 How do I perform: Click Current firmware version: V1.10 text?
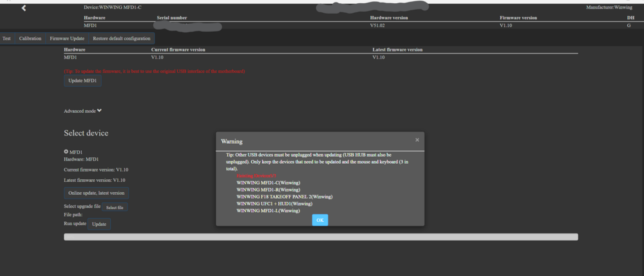(96, 170)
